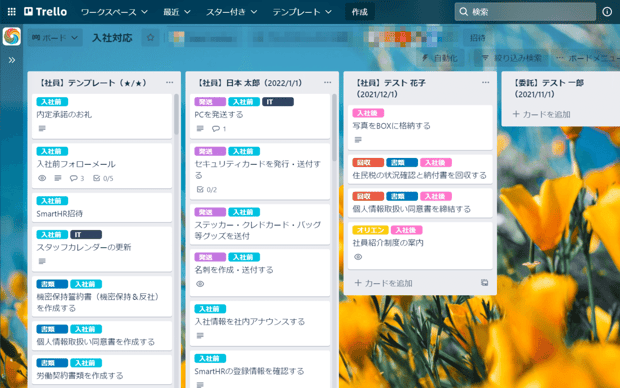The width and height of the screenshot is (620, 388).
Task: Click watch eye icon on 社員紹介制度の案内 card
Action: [358, 257]
